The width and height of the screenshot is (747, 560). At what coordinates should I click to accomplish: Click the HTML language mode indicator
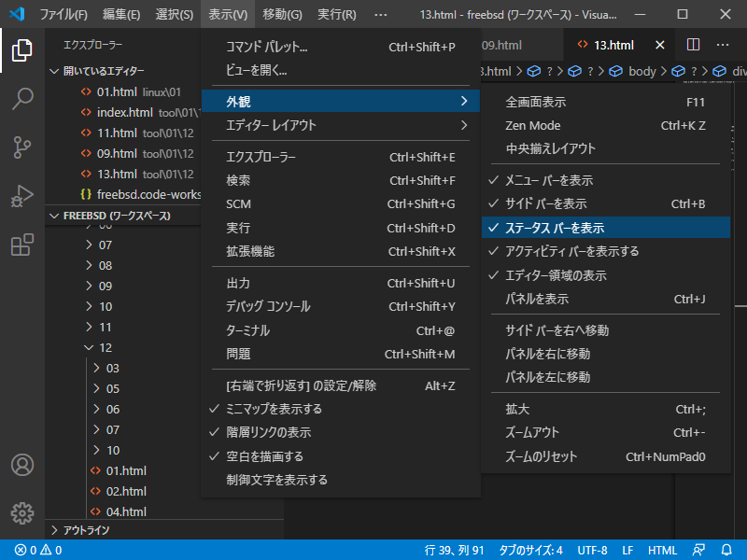pos(662,550)
